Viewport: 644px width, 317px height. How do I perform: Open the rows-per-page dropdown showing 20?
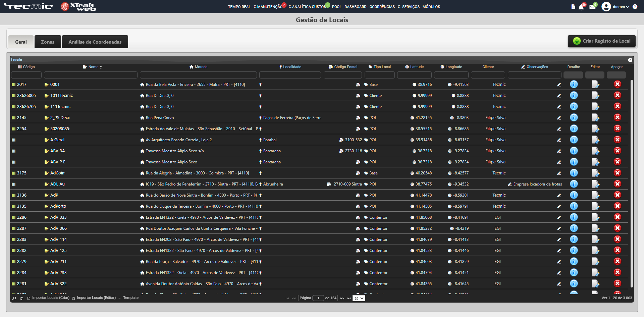pos(359,298)
